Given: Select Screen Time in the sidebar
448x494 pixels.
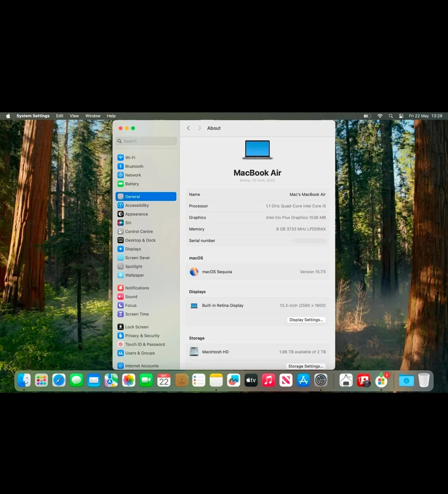Looking at the screenshot, I should (146, 314).
